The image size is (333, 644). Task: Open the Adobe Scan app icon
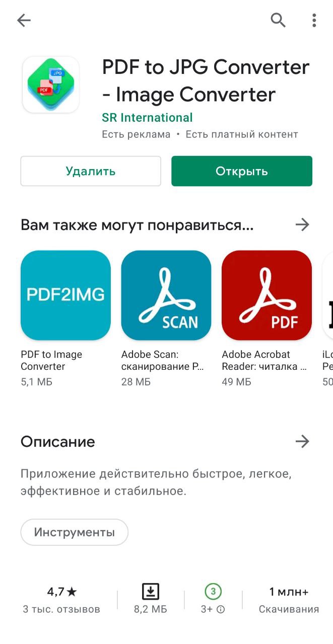click(166, 295)
